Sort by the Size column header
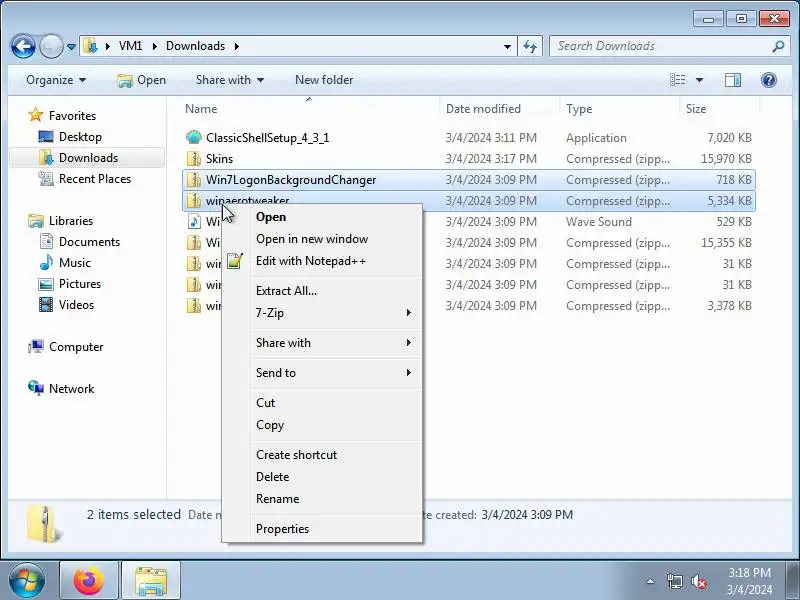 click(x=719, y=109)
